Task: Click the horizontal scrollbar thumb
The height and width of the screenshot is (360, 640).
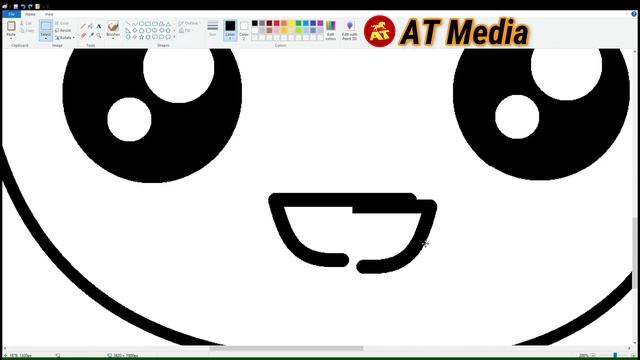Action: click(x=286, y=348)
